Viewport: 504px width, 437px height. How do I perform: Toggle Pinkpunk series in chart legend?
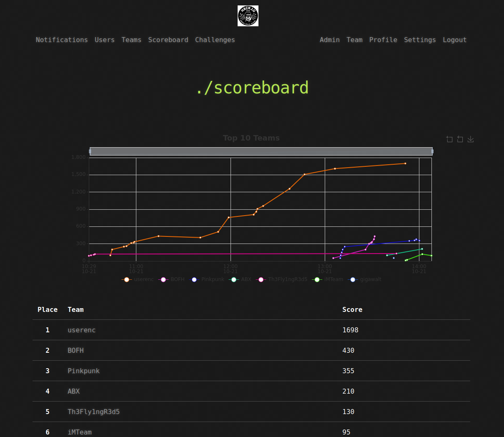point(206,279)
